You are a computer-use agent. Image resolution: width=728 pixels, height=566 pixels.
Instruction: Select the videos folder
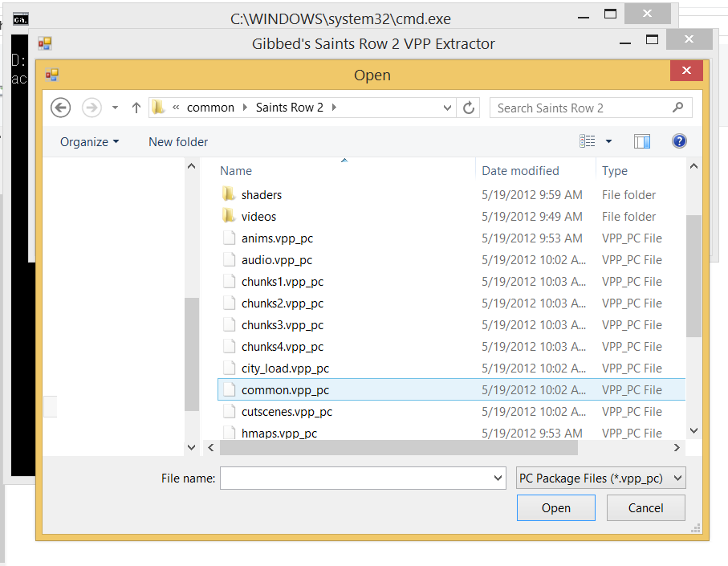point(451,217)
